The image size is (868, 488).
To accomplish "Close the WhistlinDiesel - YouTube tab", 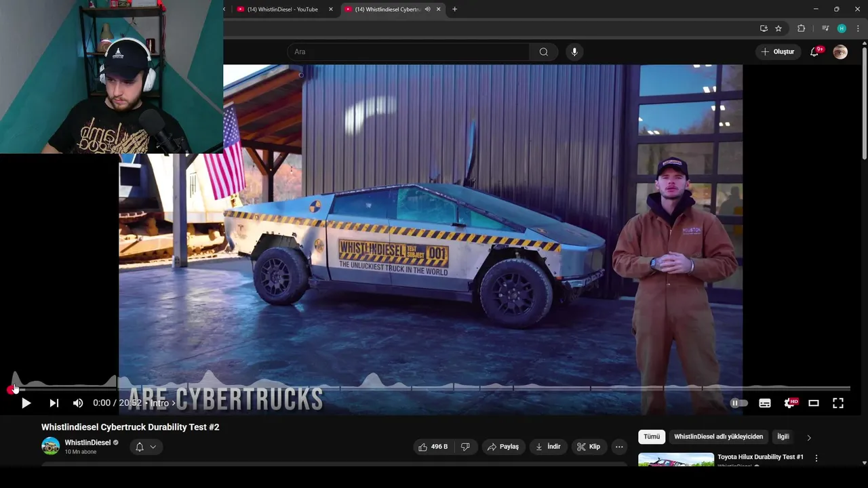I will (331, 9).
